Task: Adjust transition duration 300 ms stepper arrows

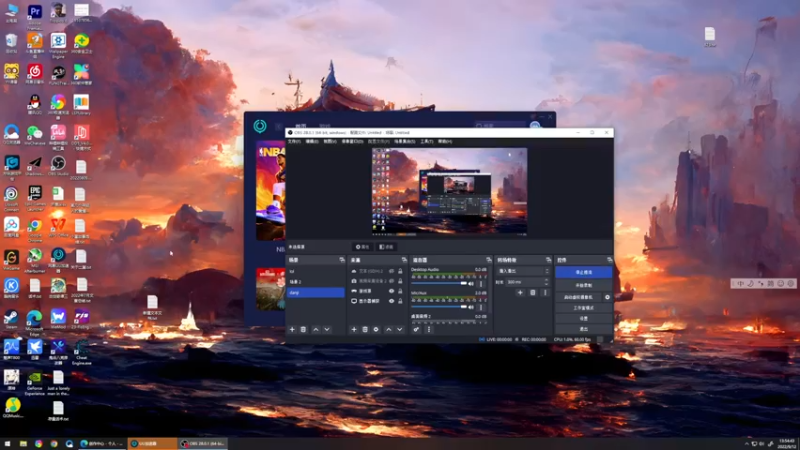Action: tap(546, 282)
